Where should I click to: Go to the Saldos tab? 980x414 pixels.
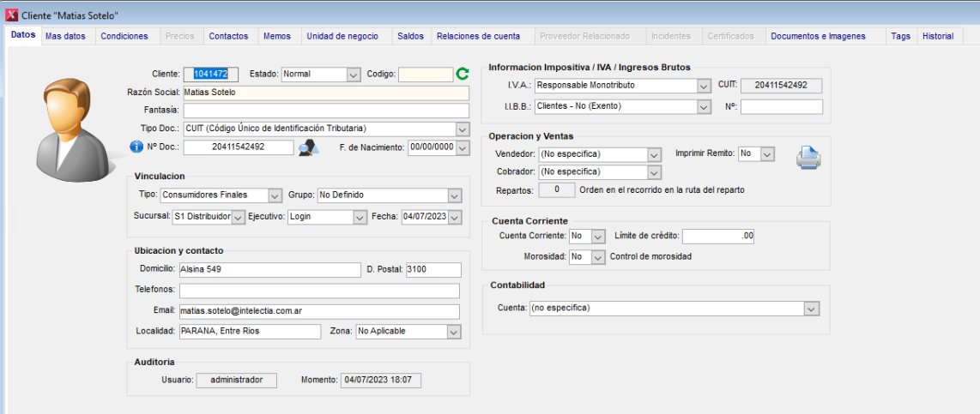coord(410,36)
